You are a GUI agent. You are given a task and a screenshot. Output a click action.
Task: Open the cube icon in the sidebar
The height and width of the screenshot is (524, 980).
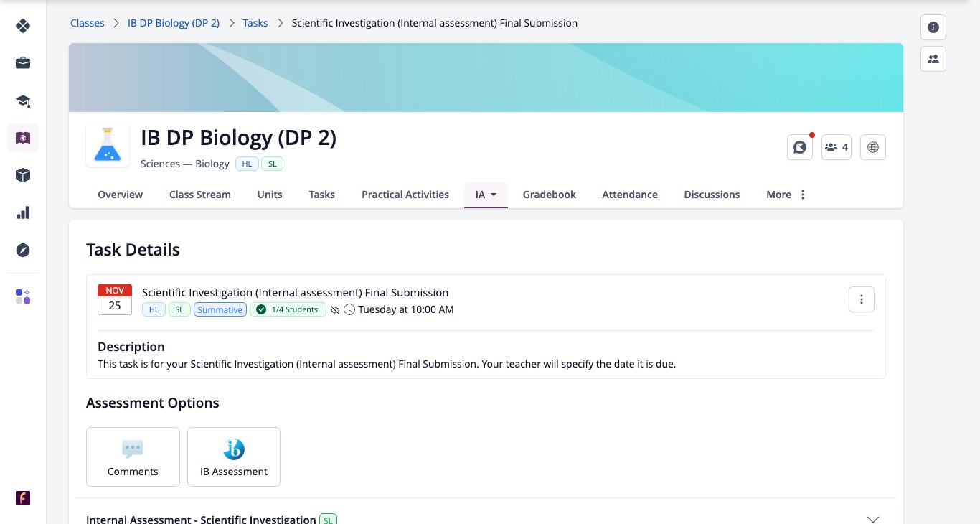click(23, 175)
